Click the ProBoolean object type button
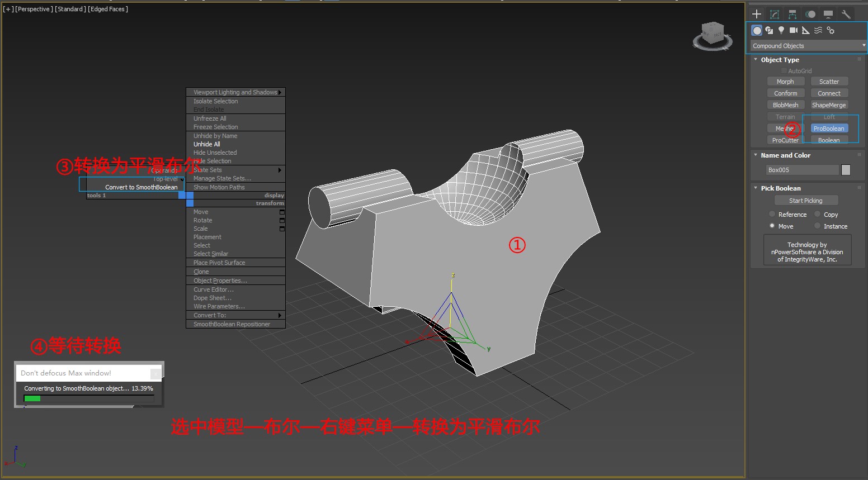This screenshot has height=480, width=868. (x=829, y=129)
